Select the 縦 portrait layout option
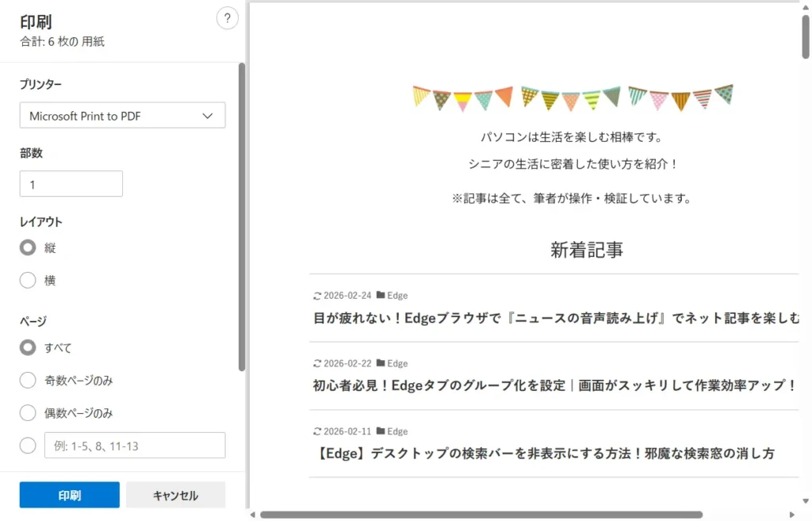The height and width of the screenshot is (521, 812). click(x=28, y=248)
